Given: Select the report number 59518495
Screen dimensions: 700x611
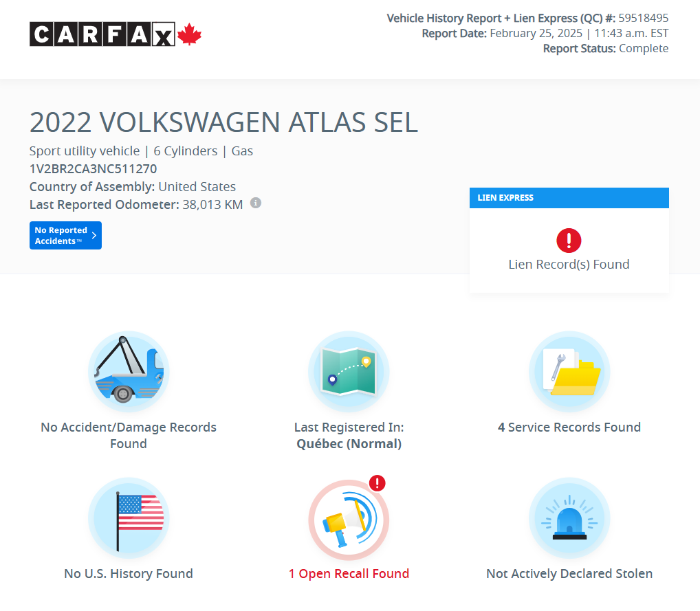Looking at the screenshot, I should pyautogui.click(x=644, y=18).
